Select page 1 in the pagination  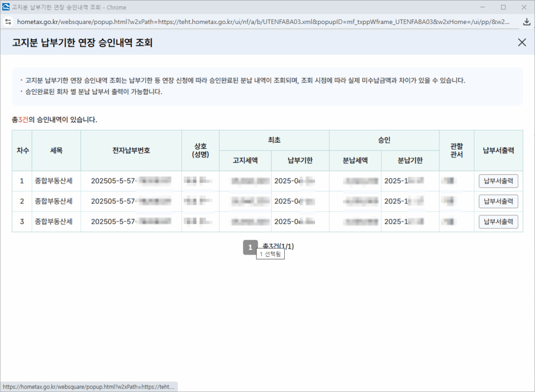[250, 247]
